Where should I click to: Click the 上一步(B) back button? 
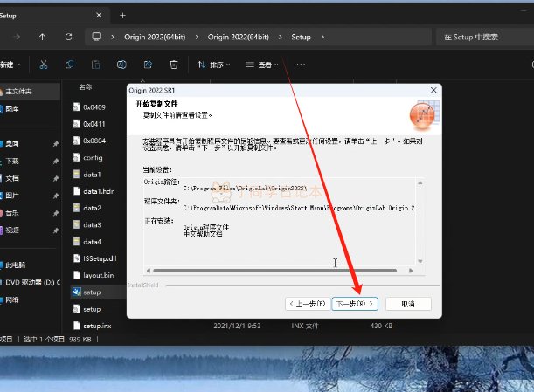click(307, 304)
